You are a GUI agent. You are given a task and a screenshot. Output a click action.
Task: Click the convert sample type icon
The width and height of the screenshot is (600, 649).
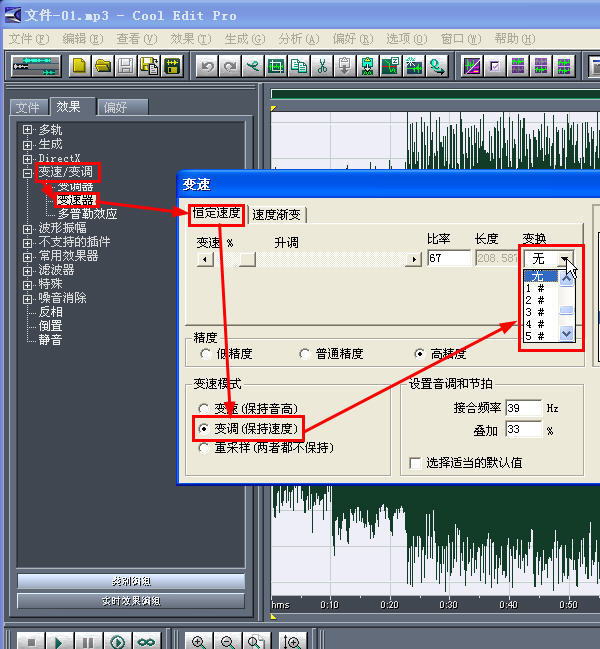[436, 66]
